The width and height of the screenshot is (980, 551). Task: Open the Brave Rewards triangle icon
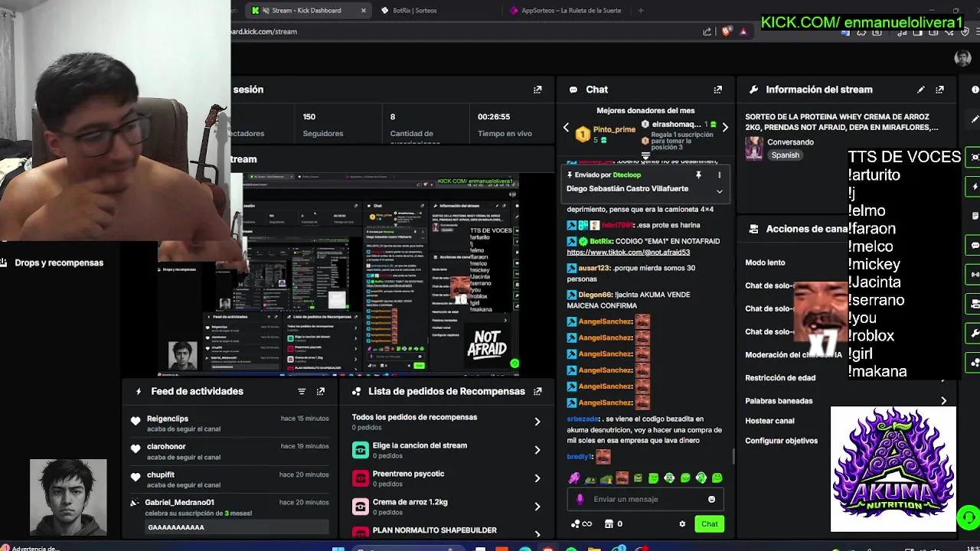743,31
